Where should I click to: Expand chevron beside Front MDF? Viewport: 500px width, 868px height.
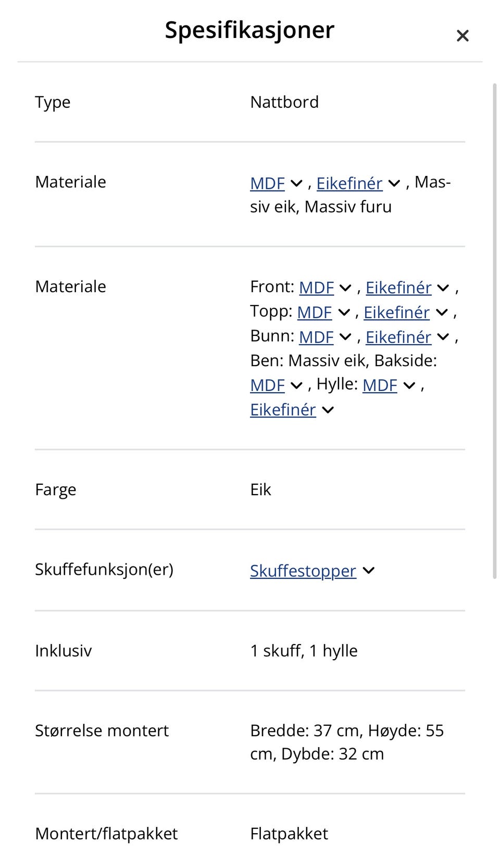coord(345,287)
